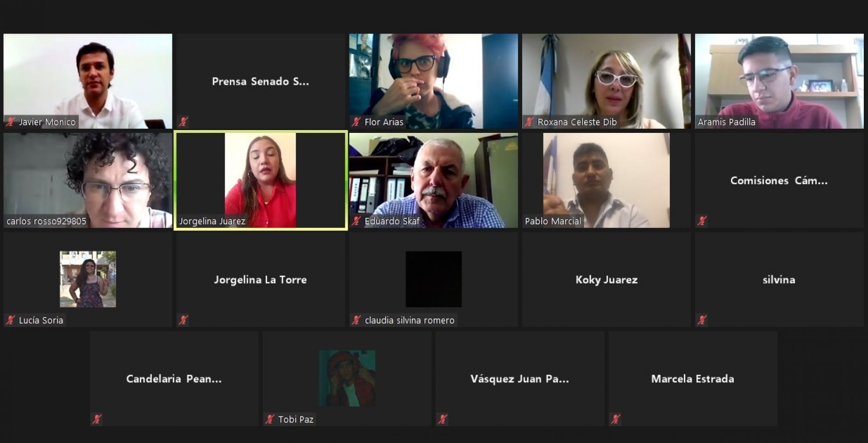Click muted mic icon beside claudia silvina romero
868x443 pixels.
(x=356, y=320)
